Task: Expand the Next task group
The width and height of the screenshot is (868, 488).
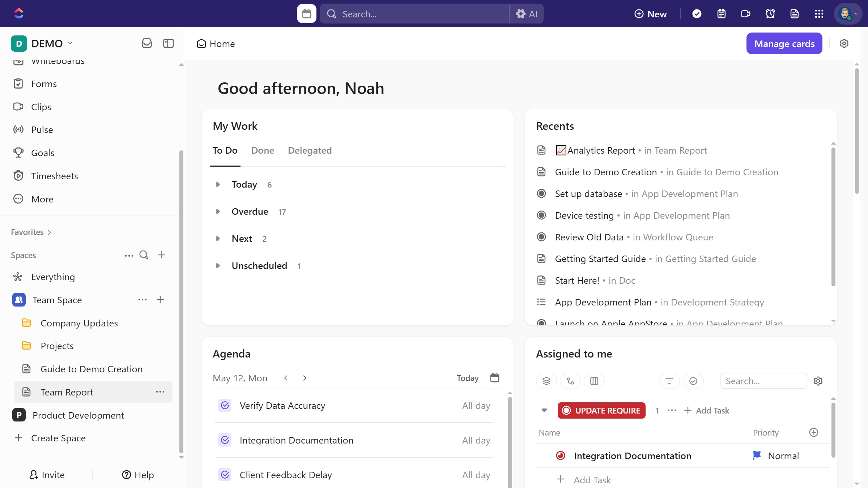Action: (218, 239)
